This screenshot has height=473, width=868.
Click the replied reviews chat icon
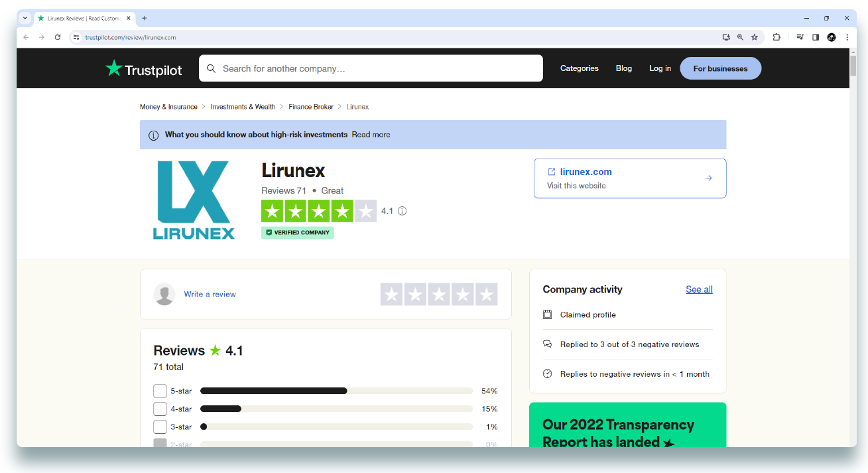(547, 344)
